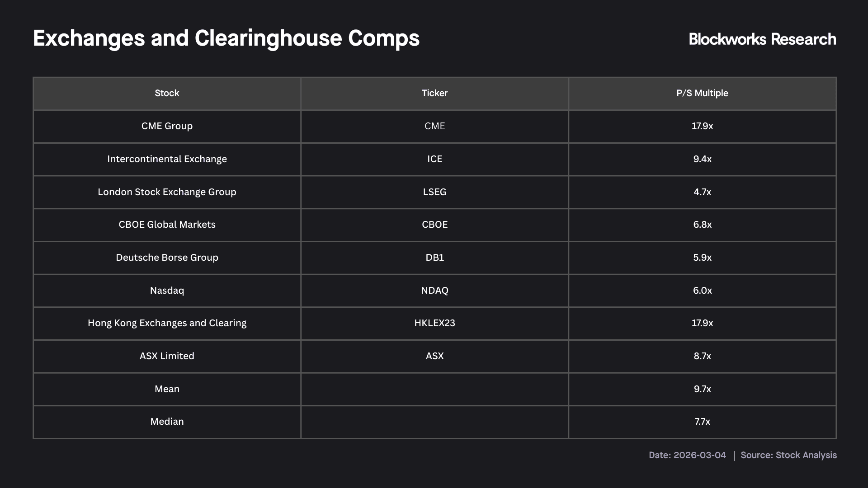Click the Source: Stock Analysis text
The image size is (868, 488).
[x=788, y=455]
